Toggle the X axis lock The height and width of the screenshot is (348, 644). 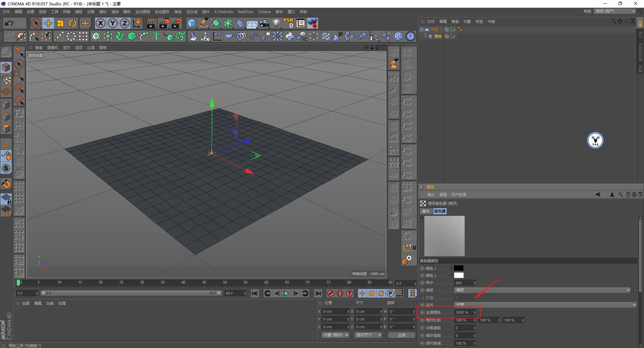point(100,23)
